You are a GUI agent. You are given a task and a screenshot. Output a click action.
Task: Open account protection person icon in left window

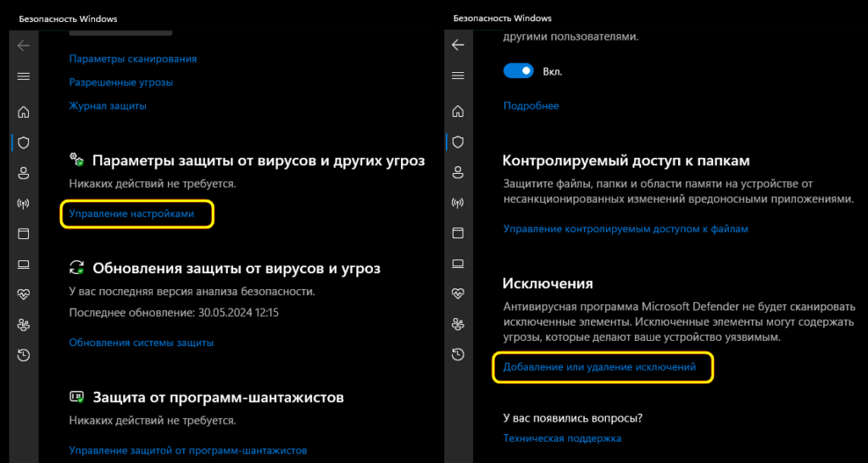[23, 173]
